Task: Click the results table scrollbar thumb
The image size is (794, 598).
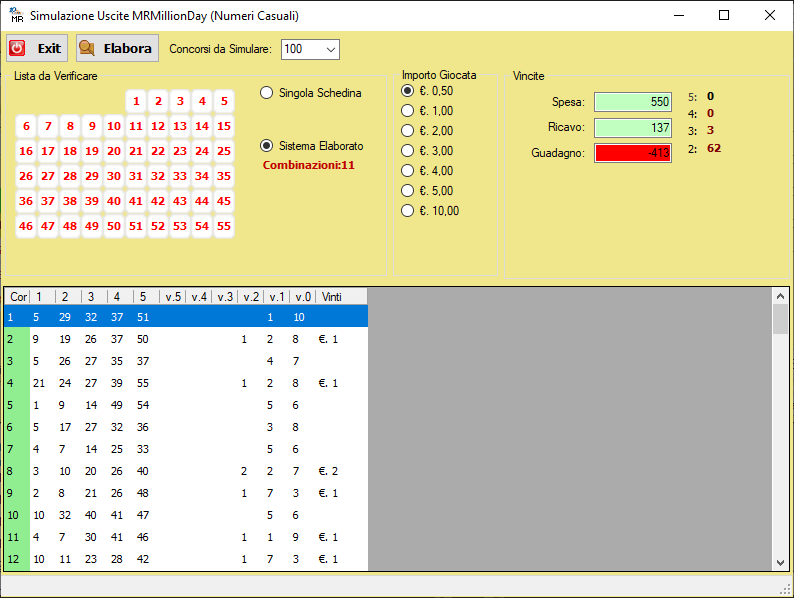Action: 780,319
